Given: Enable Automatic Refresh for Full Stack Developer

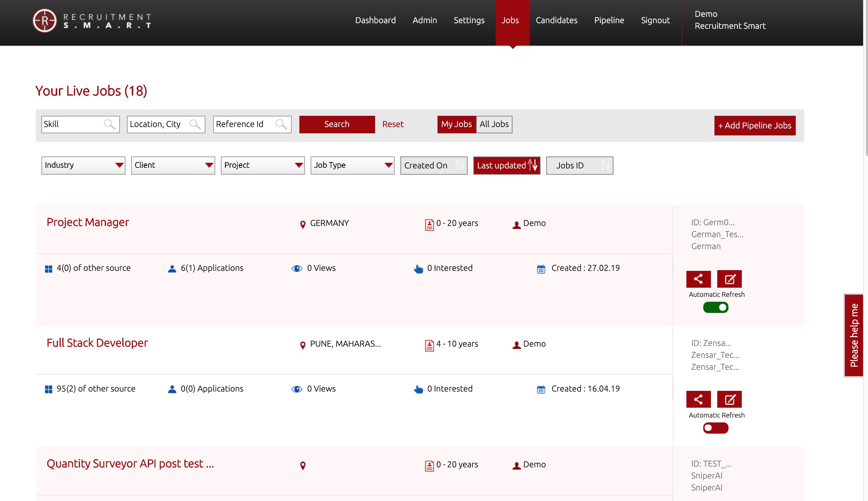Looking at the screenshot, I should coord(716,428).
